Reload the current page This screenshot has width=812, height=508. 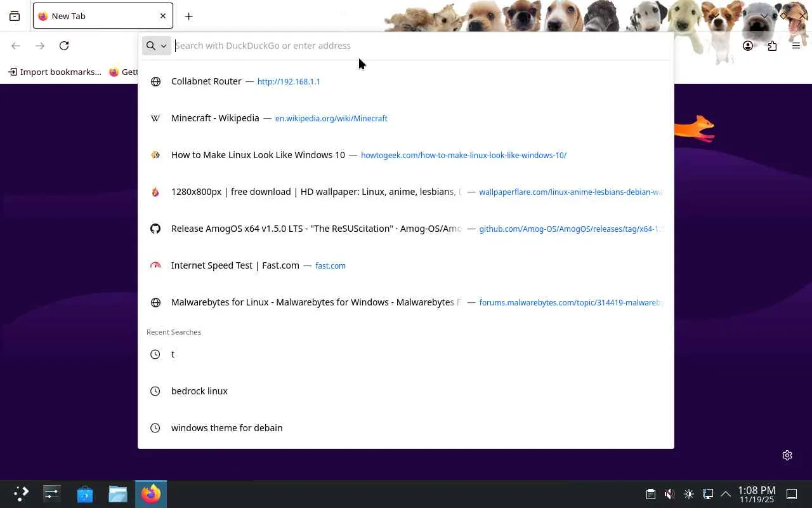[x=64, y=46]
